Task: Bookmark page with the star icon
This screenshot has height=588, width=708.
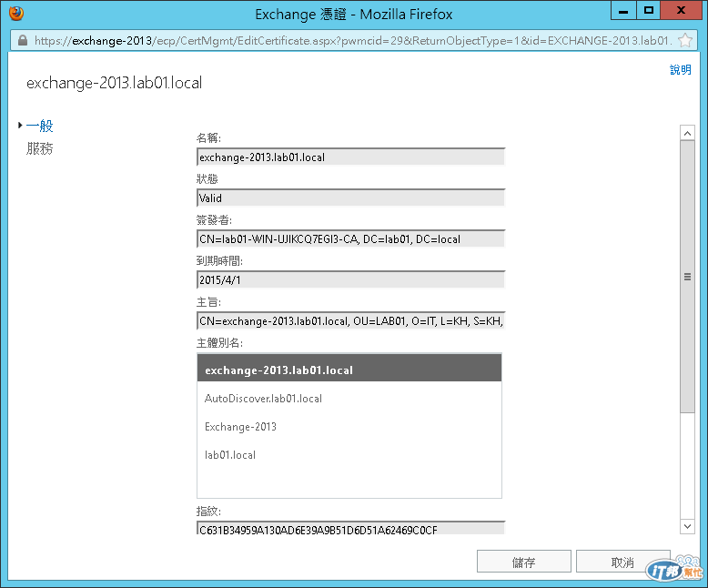Action: click(685, 41)
